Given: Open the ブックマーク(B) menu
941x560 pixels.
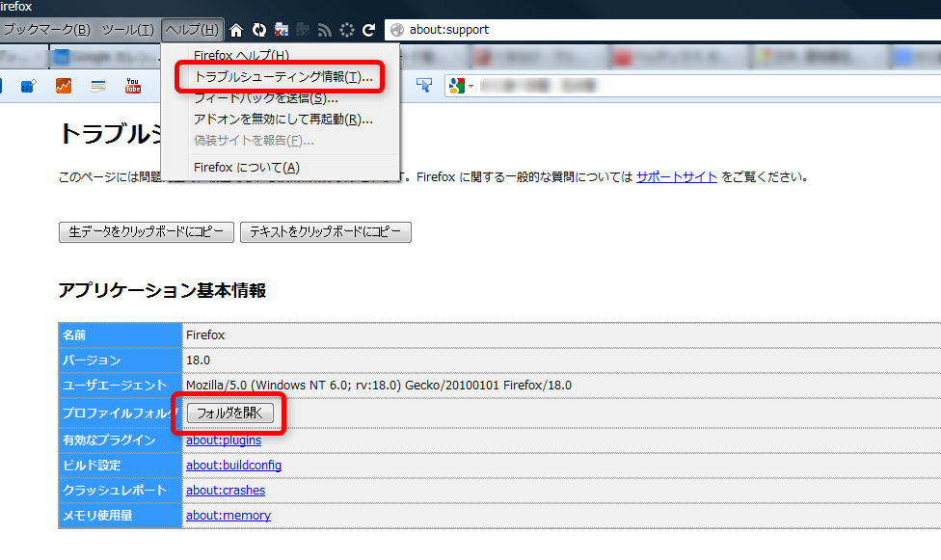Looking at the screenshot, I should tap(47, 30).
